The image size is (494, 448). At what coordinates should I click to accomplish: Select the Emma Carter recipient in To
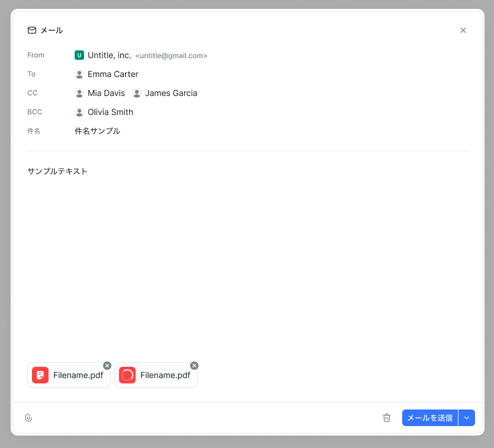[107, 74]
